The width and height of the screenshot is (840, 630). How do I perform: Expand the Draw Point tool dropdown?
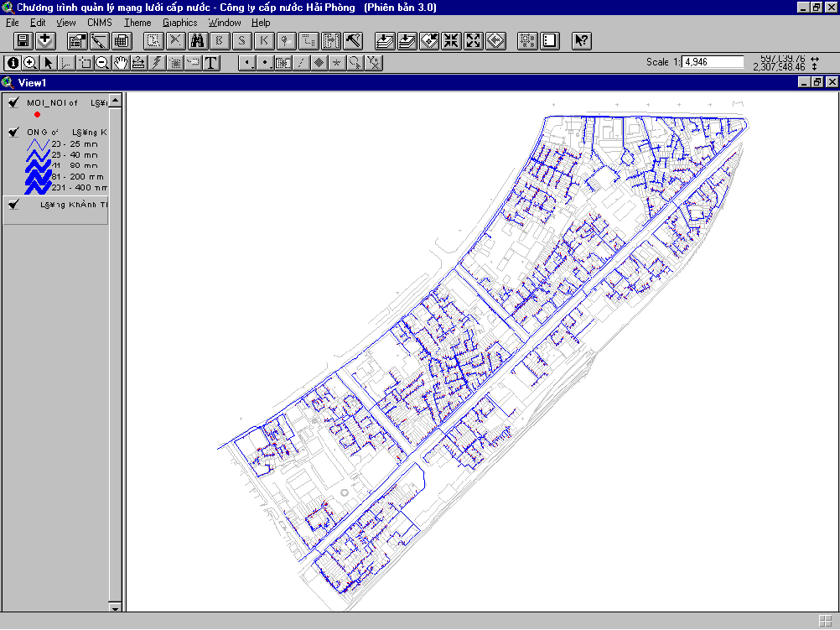coord(246,63)
